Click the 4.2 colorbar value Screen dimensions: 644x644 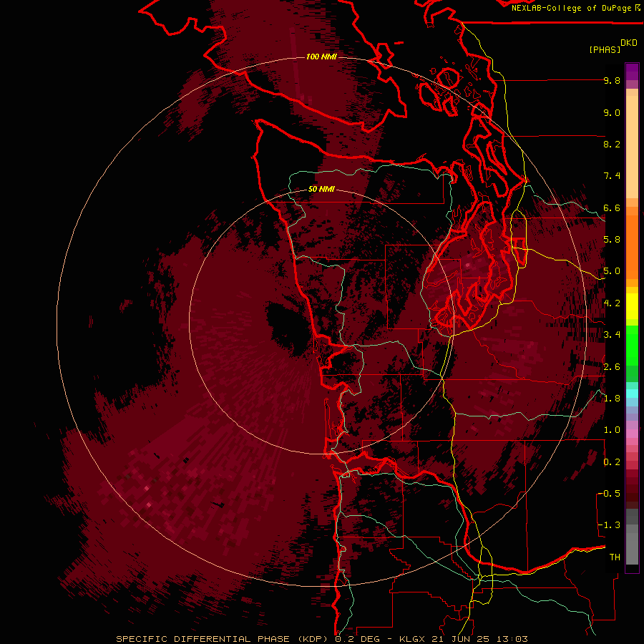coord(612,303)
